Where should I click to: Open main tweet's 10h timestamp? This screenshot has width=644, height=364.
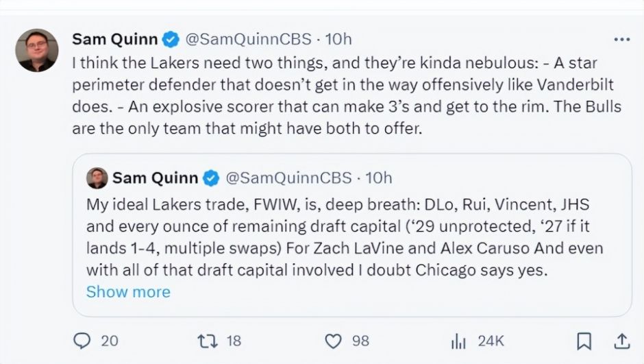pos(338,39)
